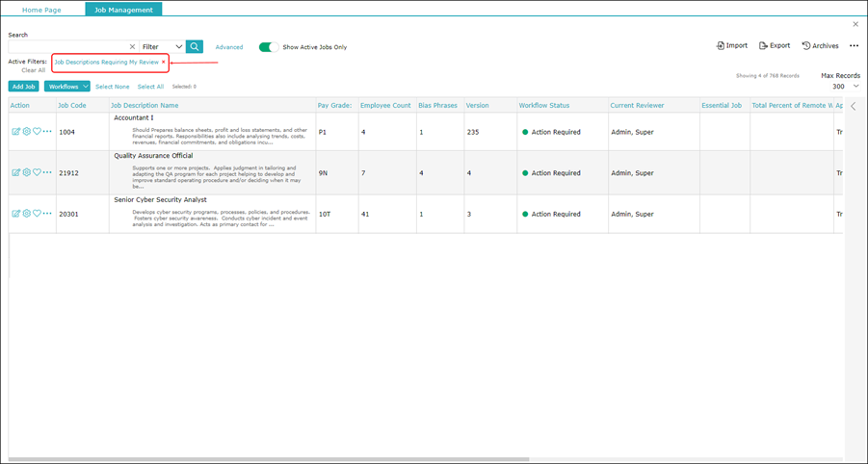
Task: Click the search magnifier button
Action: (195, 46)
